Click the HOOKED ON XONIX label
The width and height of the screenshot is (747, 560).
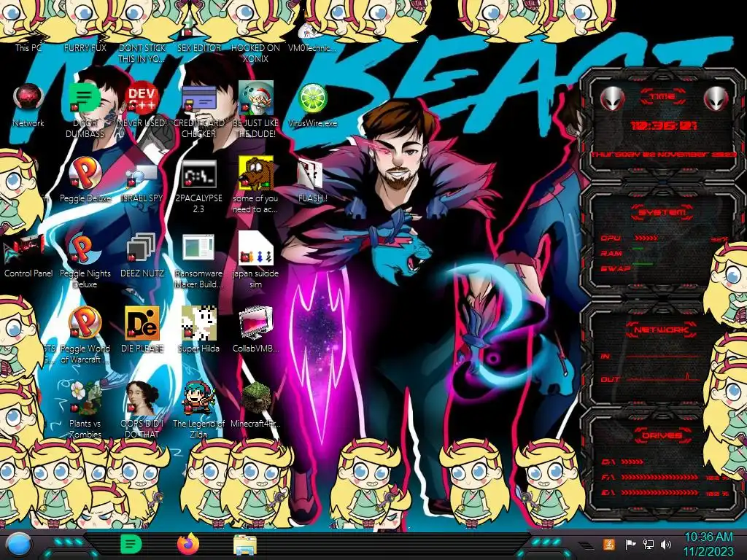(256, 53)
